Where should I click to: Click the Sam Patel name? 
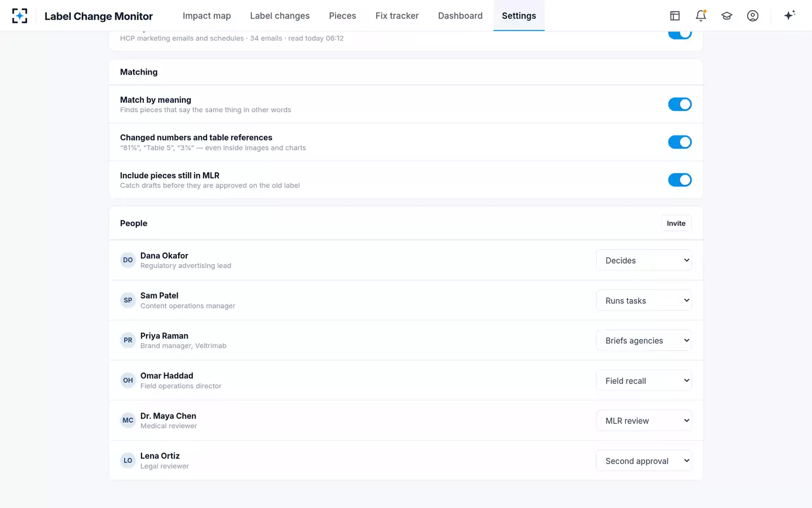[159, 296]
